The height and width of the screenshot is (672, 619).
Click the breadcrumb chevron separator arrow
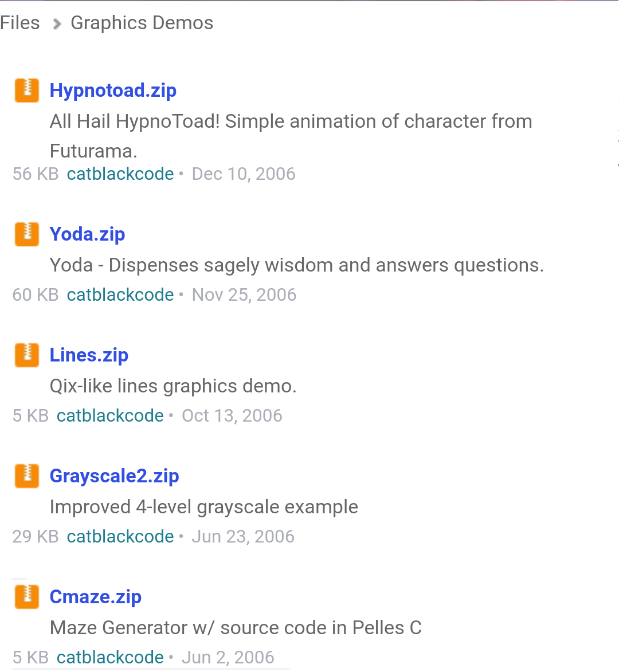[57, 24]
